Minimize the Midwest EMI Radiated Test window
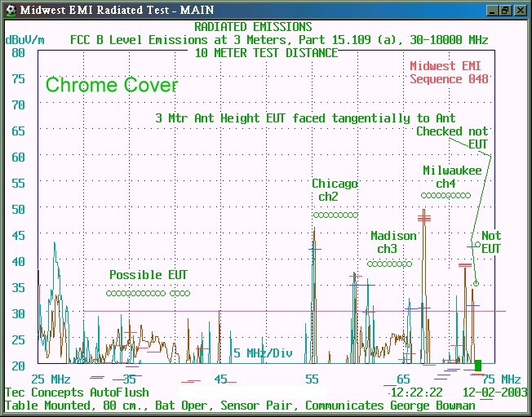 pos(492,10)
